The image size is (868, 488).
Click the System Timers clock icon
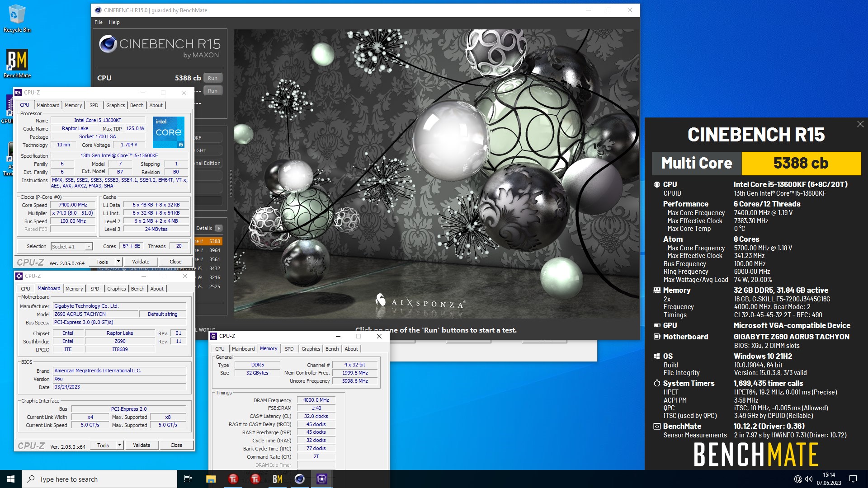[657, 383]
